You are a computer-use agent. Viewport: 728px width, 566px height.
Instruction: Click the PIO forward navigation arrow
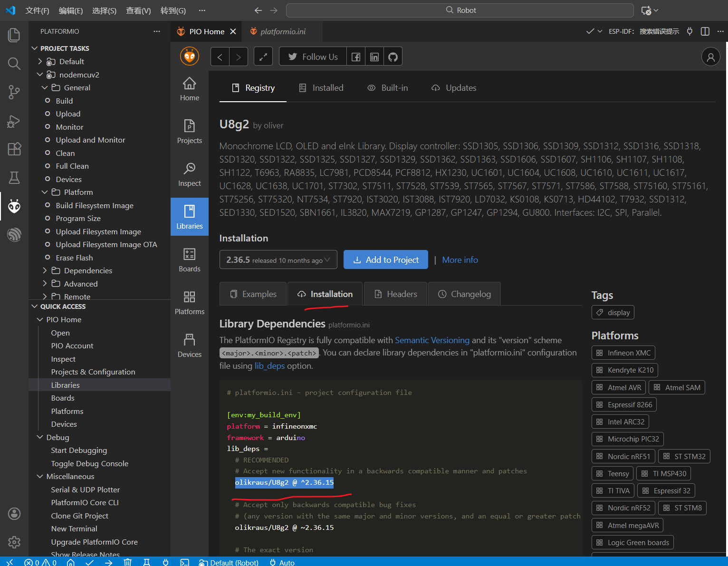pos(239,57)
